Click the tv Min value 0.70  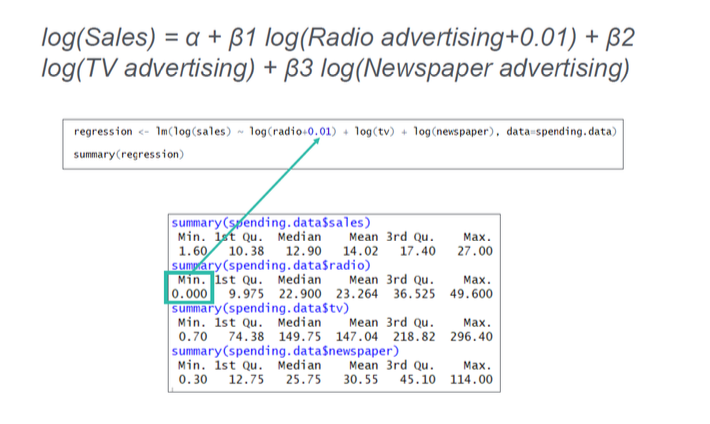[193, 338]
